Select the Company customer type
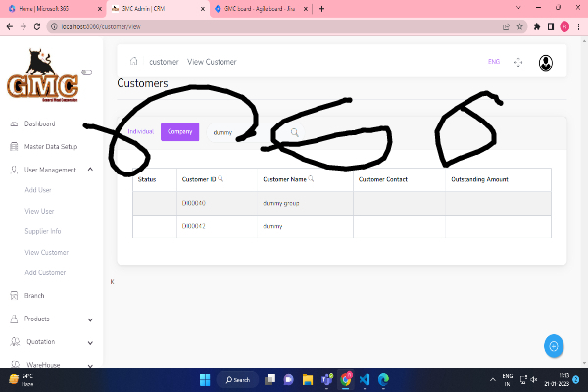 pos(179,131)
